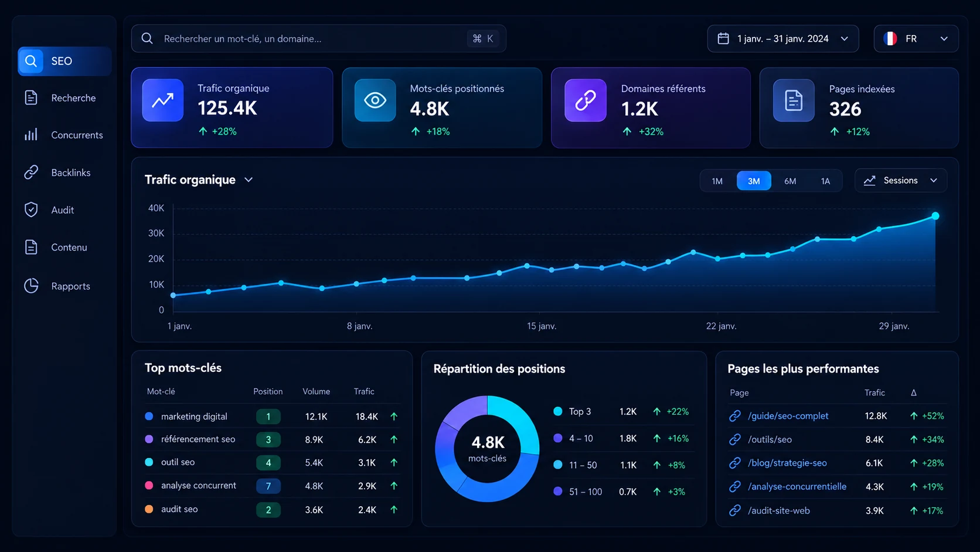
Task: Click the Backlinks chain icon
Action: pos(31,172)
